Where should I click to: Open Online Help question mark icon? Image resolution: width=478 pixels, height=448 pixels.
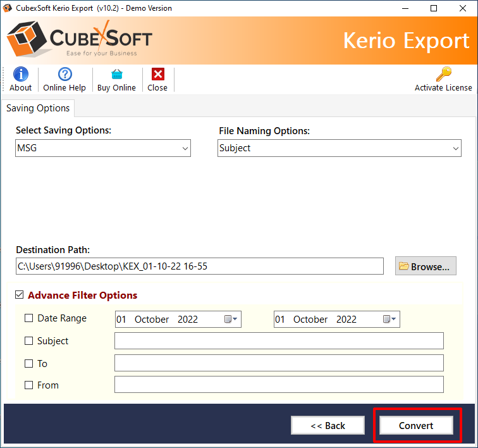(65, 74)
